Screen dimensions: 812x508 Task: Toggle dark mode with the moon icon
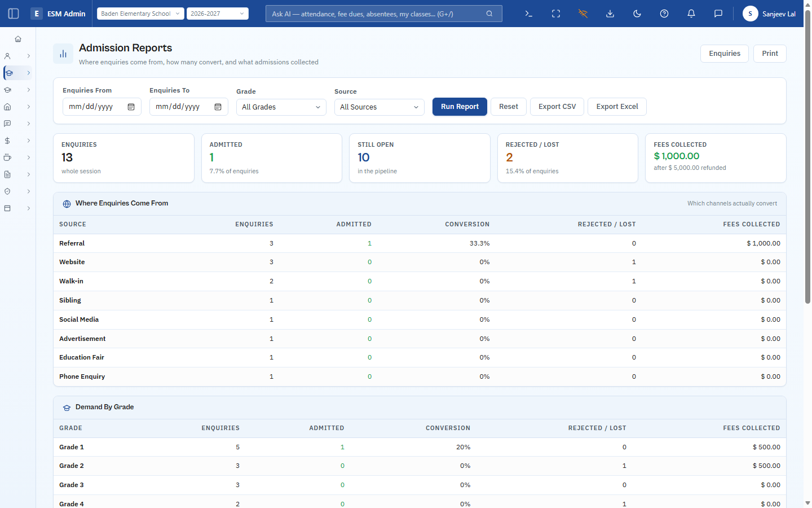(x=637, y=14)
